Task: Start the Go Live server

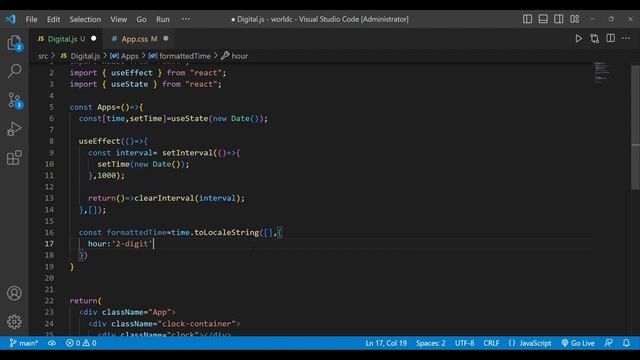Action: 578,343
